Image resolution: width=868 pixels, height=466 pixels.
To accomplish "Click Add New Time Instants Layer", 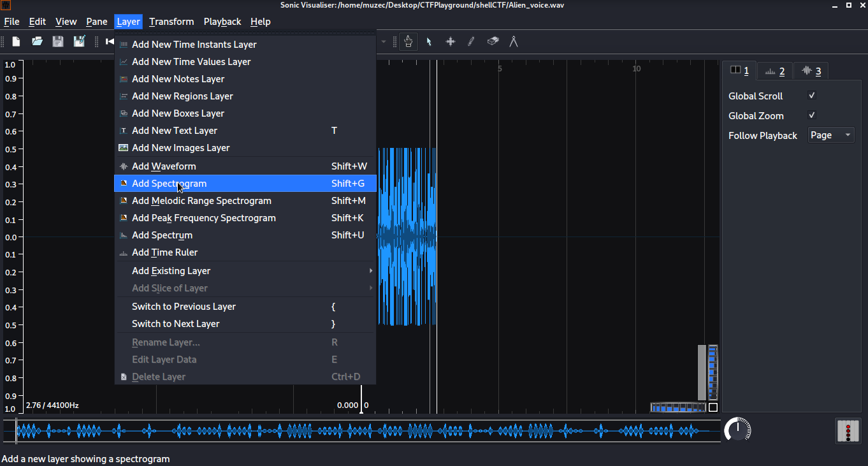I will [x=245, y=45].
